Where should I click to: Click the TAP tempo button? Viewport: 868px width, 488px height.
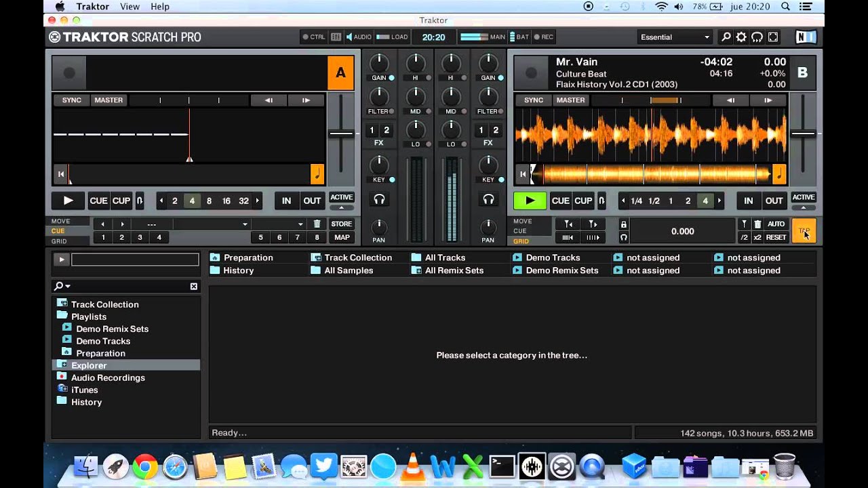[804, 231]
